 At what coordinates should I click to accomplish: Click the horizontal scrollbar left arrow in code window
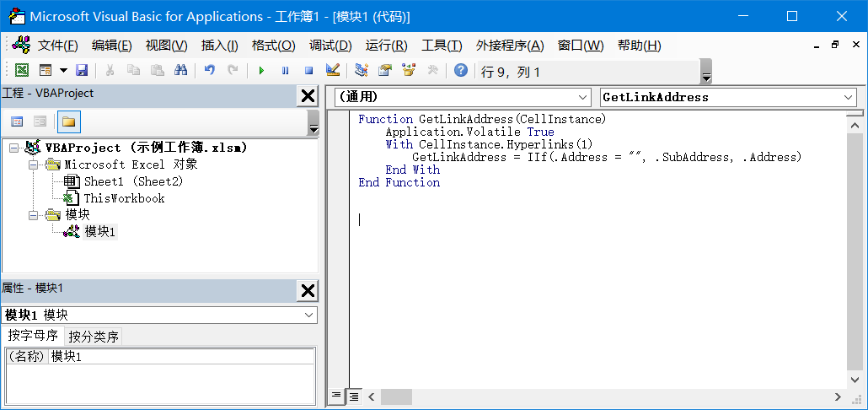click(x=372, y=397)
